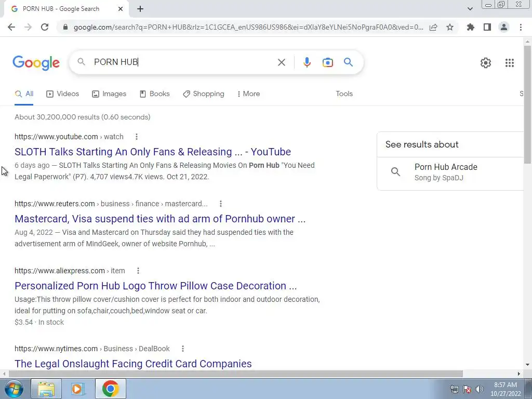Click inside the Google search input field
Viewport: 532px width, 399px height.
[183, 62]
